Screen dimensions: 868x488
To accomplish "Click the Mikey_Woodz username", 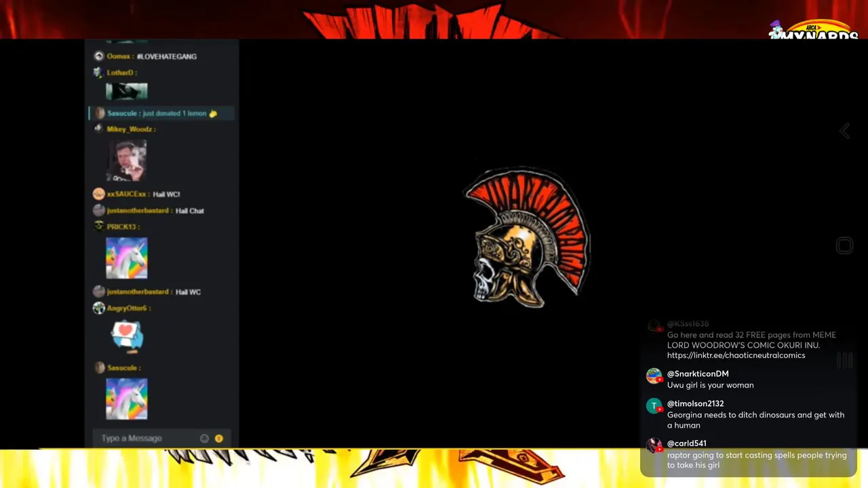I will tap(129, 129).
